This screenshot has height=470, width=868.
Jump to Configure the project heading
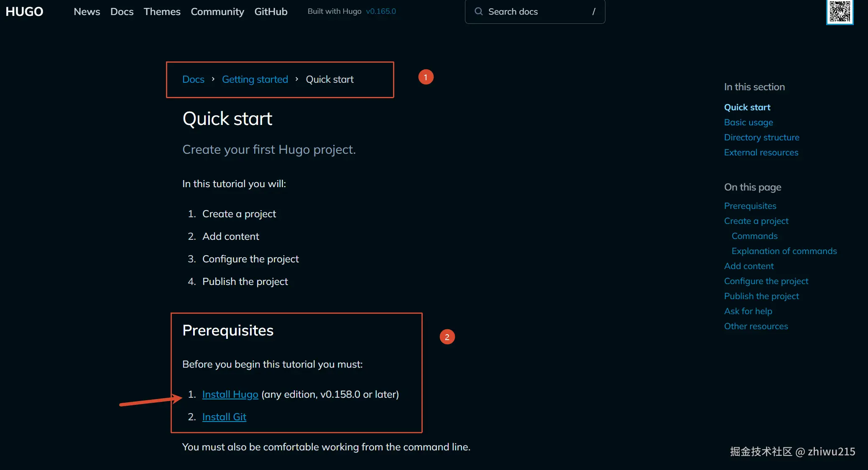point(766,281)
